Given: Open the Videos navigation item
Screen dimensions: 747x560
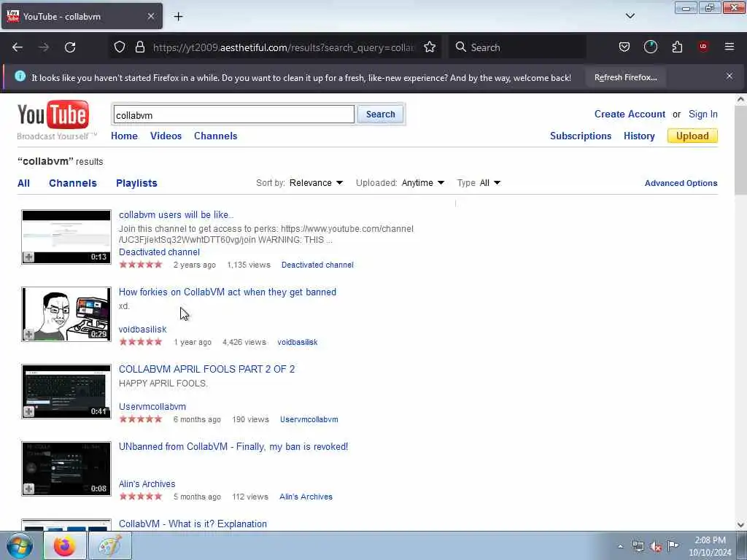Looking at the screenshot, I should pyautogui.click(x=166, y=136).
